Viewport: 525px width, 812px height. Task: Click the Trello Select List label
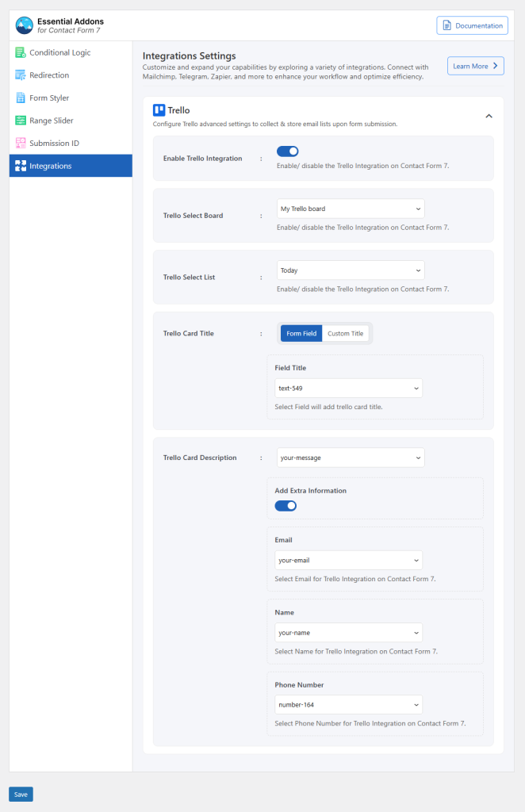(189, 277)
